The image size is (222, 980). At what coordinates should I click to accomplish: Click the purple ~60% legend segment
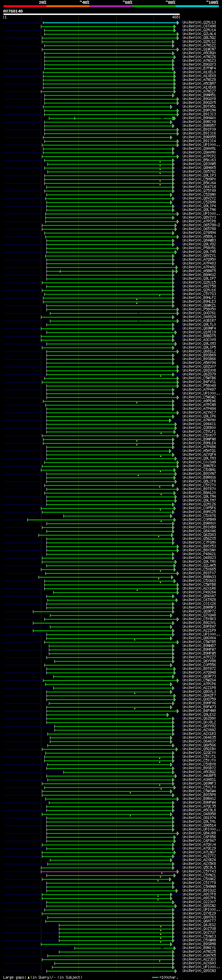(111, 6)
